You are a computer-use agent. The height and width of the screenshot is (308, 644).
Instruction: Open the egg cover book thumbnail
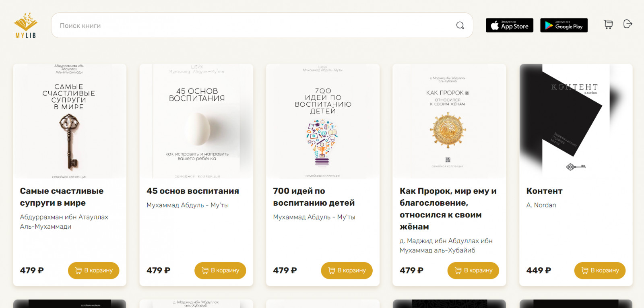pos(196,121)
